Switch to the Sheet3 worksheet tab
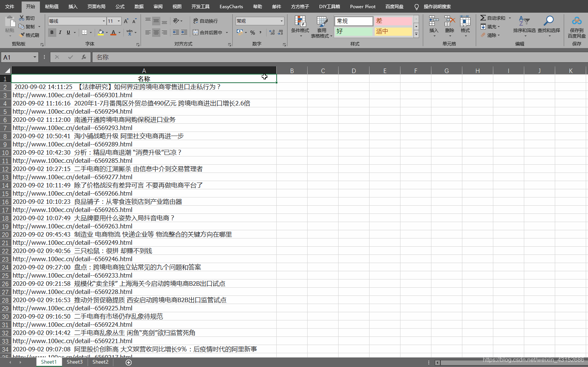 tap(75, 362)
